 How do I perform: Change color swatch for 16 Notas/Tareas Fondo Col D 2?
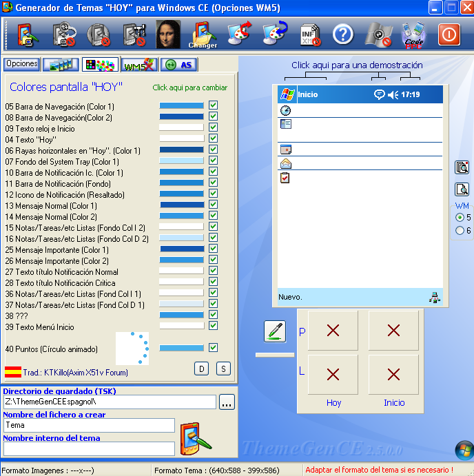(182, 238)
